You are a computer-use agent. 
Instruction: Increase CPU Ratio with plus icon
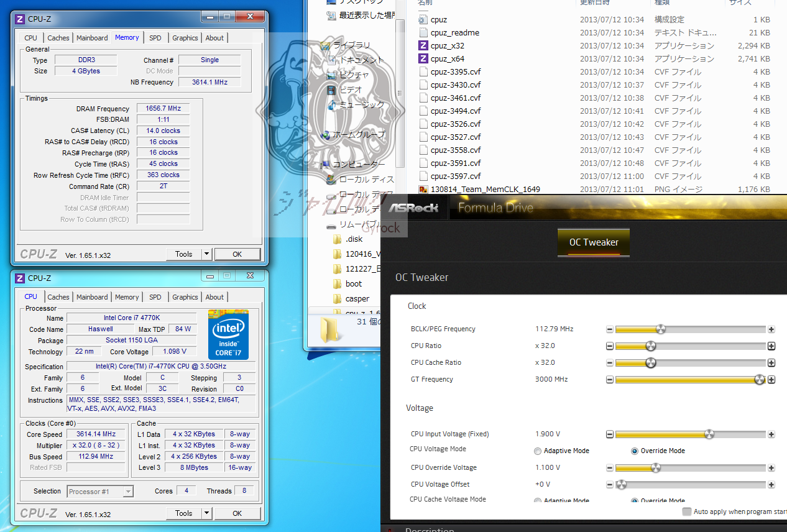(771, 346)
